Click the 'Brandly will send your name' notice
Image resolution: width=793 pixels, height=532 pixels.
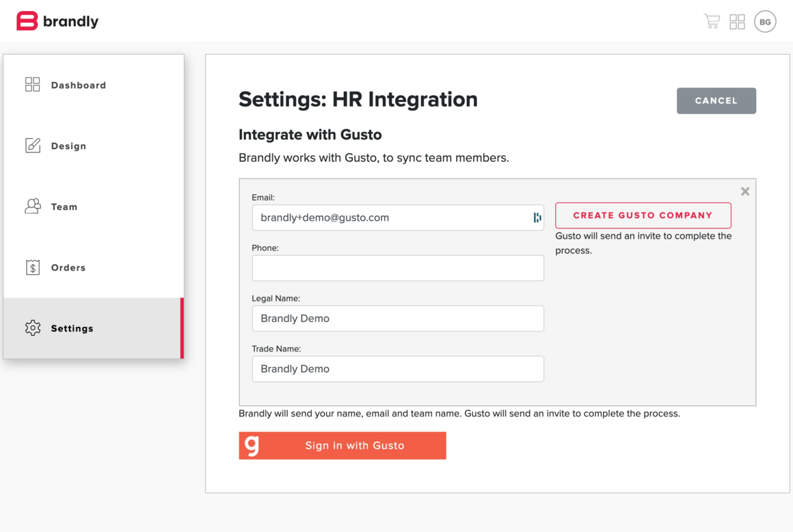(x=459, y=414)
